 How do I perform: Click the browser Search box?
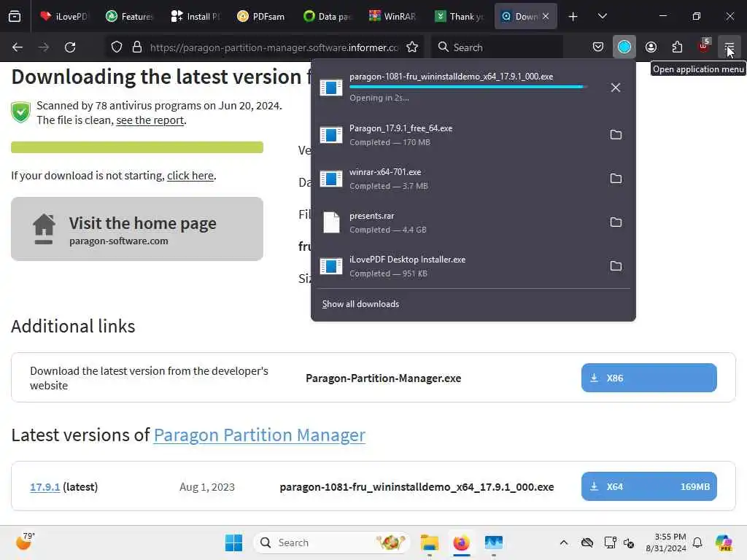[x=496, y=47]
